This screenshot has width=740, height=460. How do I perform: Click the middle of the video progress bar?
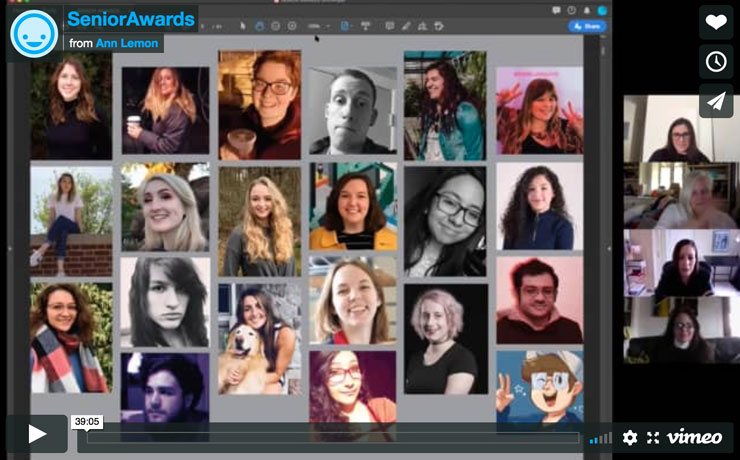(x=333, y=437)
